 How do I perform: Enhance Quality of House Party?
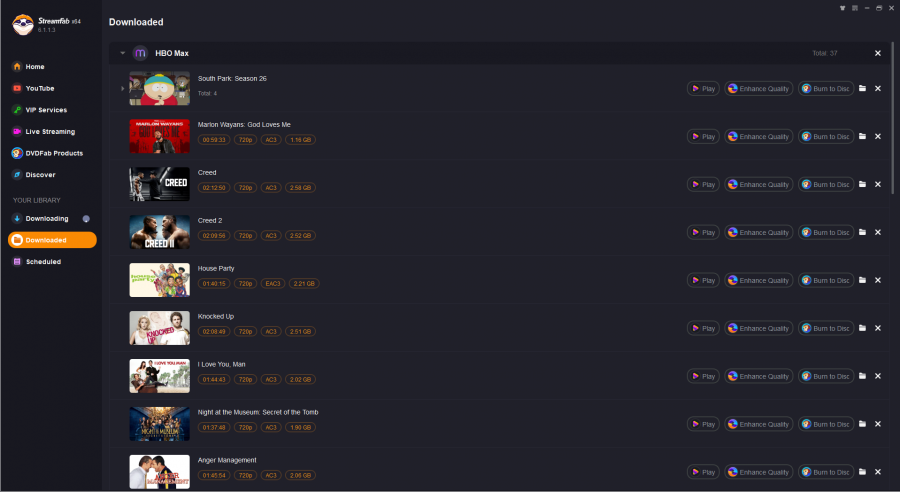[x=759, y=280]
